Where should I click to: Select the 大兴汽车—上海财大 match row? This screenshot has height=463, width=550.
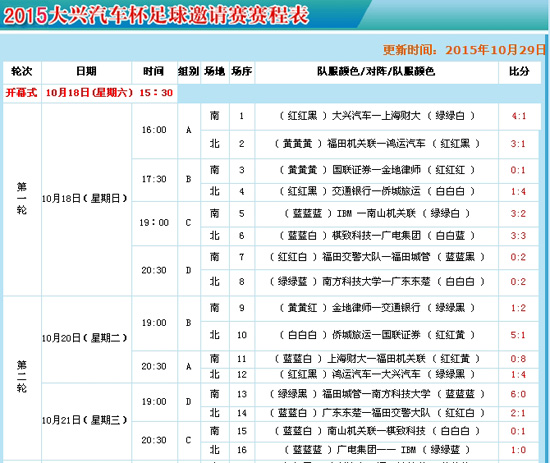point(377,116)
